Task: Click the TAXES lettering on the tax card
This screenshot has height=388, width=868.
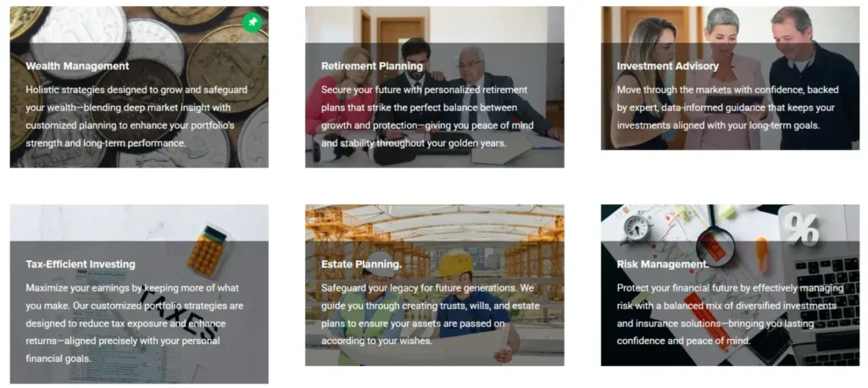Action: (x=179, y=314)
